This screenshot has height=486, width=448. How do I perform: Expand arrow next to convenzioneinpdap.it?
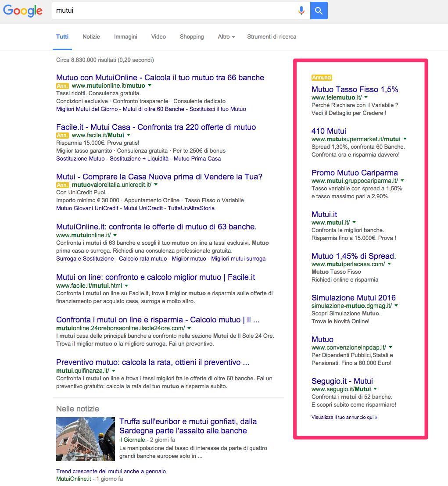point(391,347)
